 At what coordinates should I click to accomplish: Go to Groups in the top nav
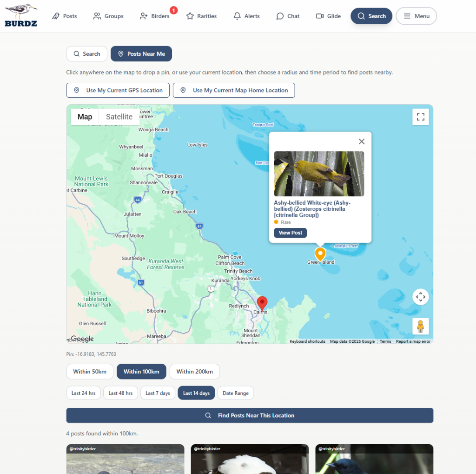coord(108,16)
